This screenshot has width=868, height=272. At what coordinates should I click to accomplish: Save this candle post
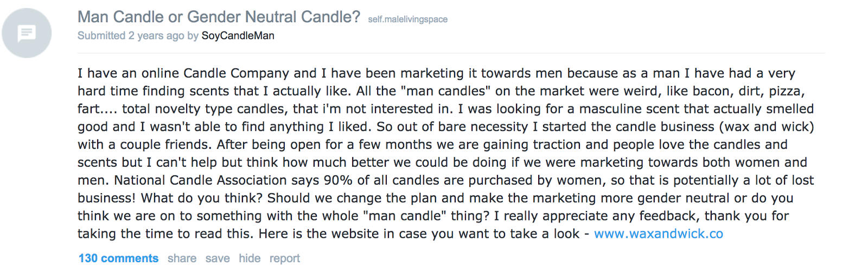(218, 258)
